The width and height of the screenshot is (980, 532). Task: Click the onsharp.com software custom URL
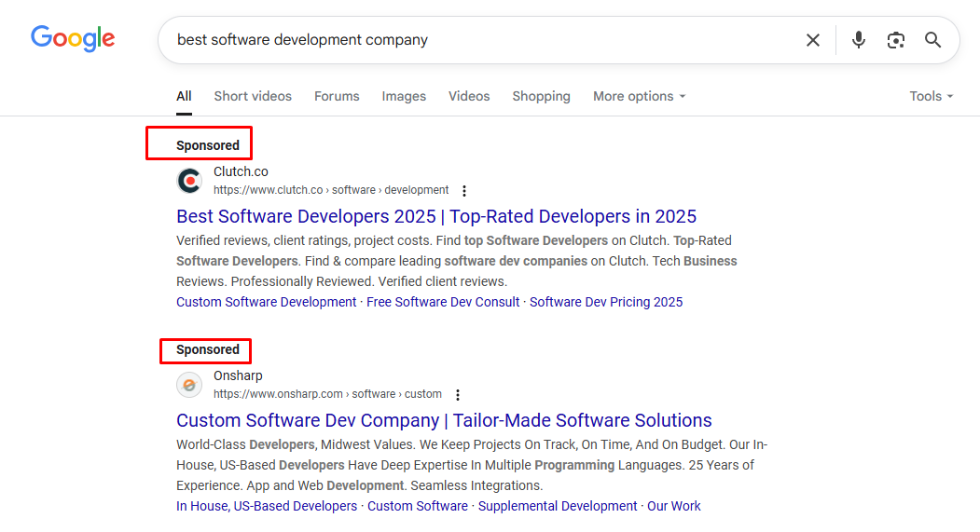327,394
